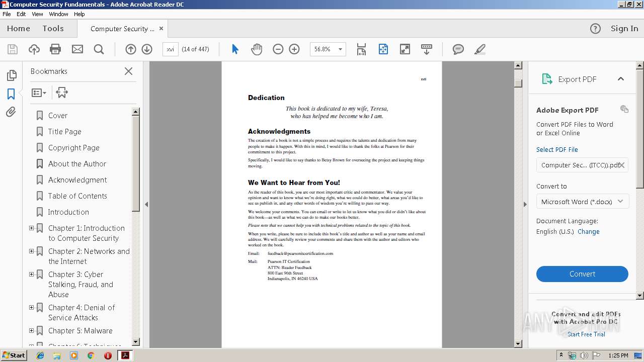This screenshot has height=362, width=644.
Task: Open the Window menu
Action: tap(59, 14)
